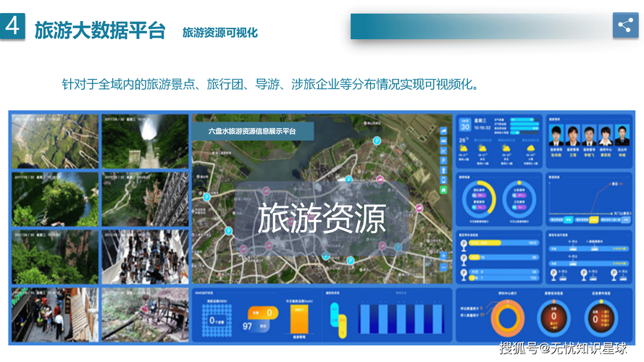This screenshot has height=362, width=644.
Task: Click the map title 六盘水旅游资源信息展示平台
Action: coord(252,131)
